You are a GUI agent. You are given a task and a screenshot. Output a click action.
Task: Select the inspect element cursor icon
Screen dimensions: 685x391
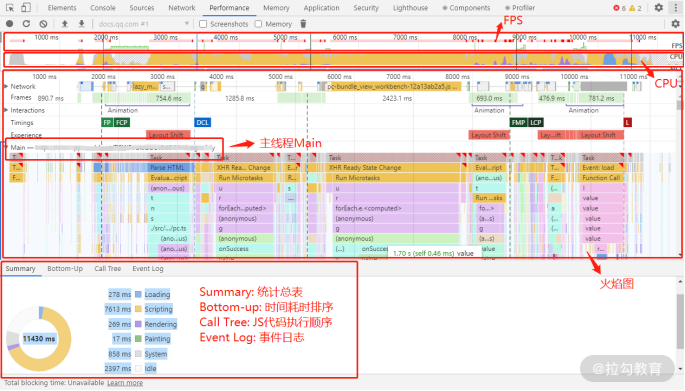coord(10,7)
